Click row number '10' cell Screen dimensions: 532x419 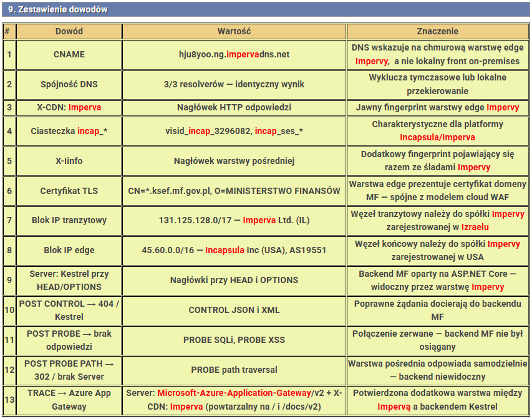point(9,310)
